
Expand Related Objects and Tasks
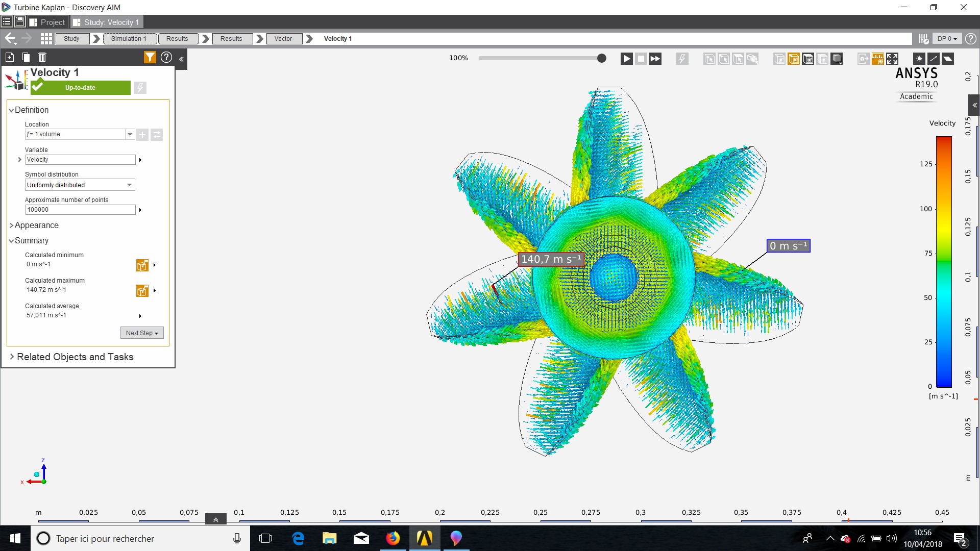[75, 357]
